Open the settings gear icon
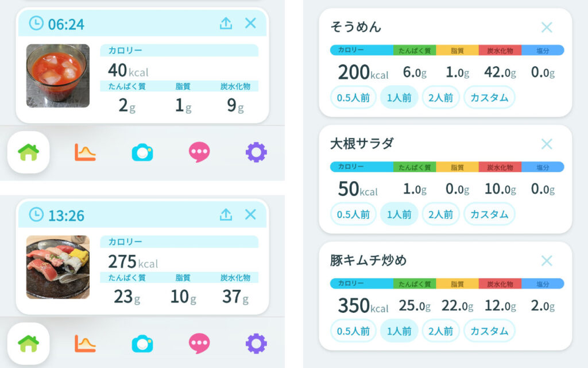This screenshot has height=368, width=588. coord(256,151)
